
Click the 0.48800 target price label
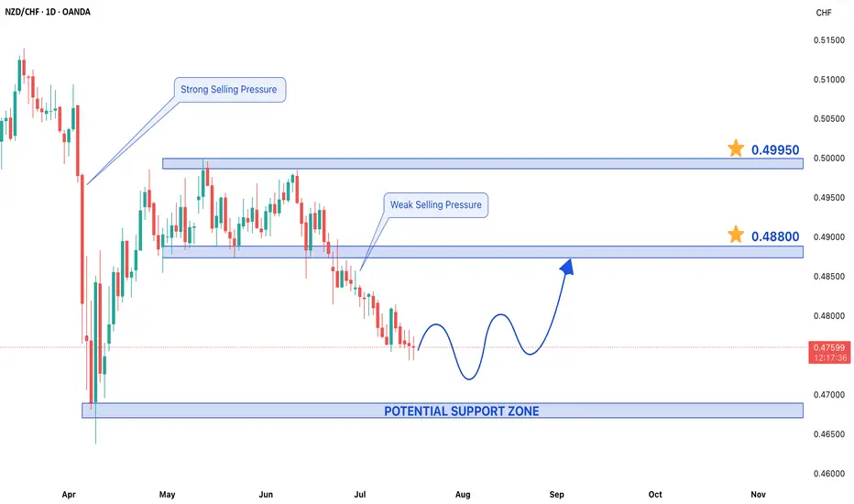pos(775,236)
